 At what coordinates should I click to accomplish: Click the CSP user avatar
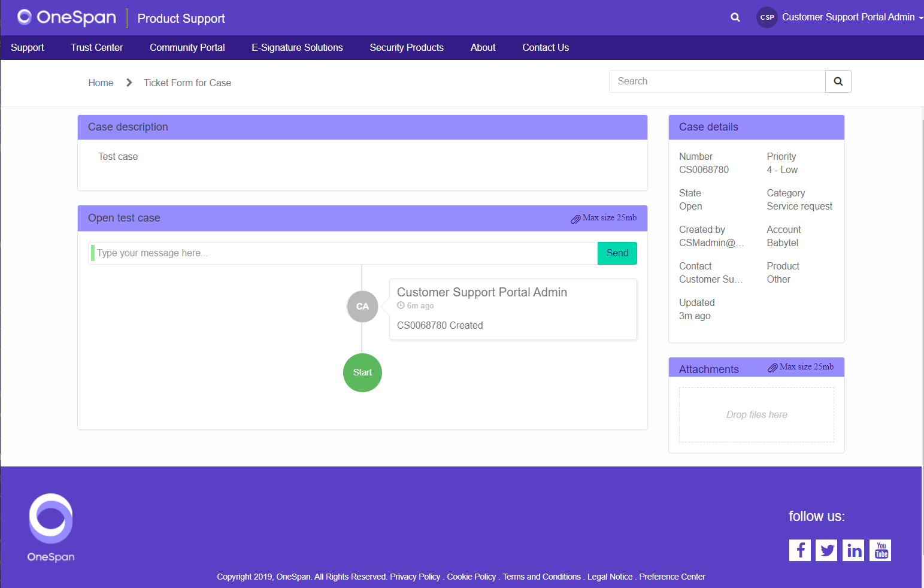pos(767,17)
